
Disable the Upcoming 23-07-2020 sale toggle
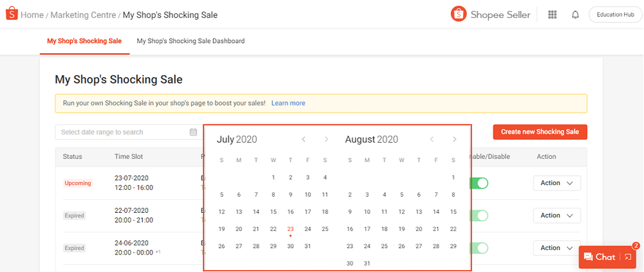coord(480,183)
